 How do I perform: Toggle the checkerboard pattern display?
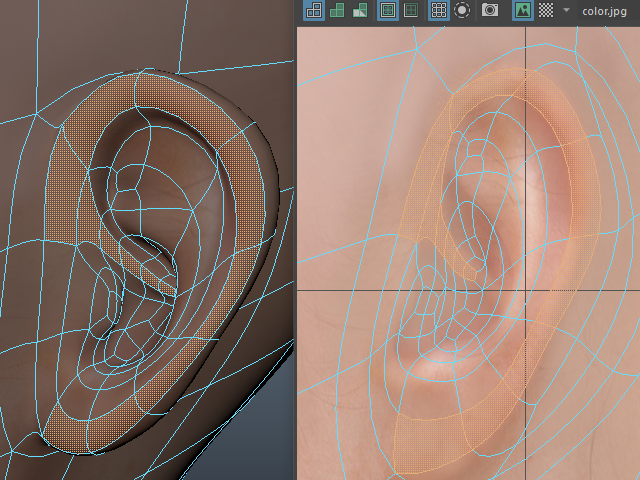coord(546,10)
